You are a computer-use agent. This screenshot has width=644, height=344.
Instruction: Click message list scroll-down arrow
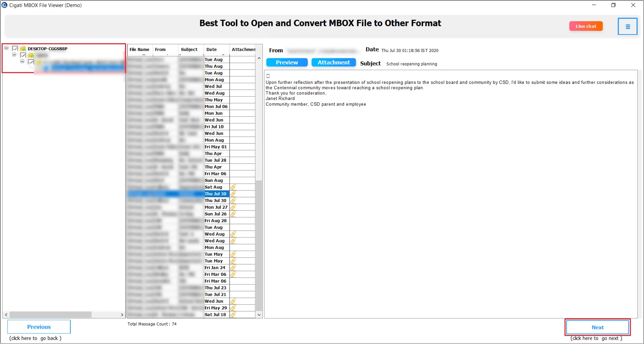pyautogui.click(x=259, y=315)
